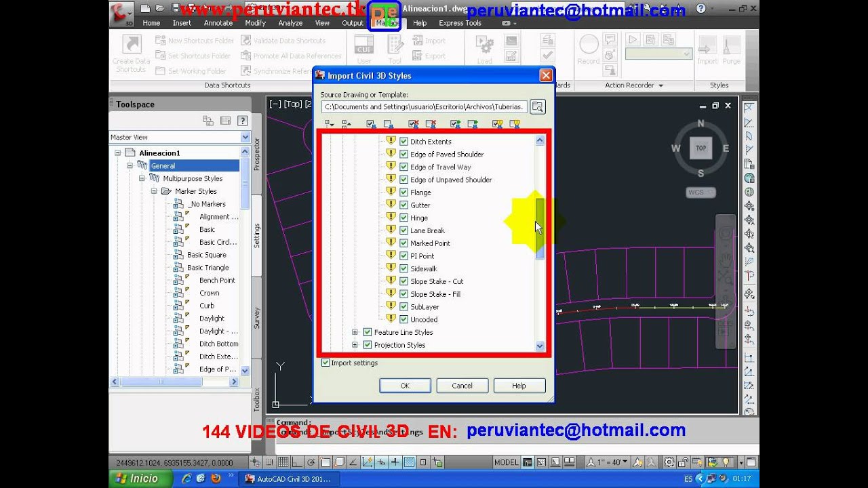Uncheck the Uncoded checkbox
868x488 pixels.
[404, 319]
